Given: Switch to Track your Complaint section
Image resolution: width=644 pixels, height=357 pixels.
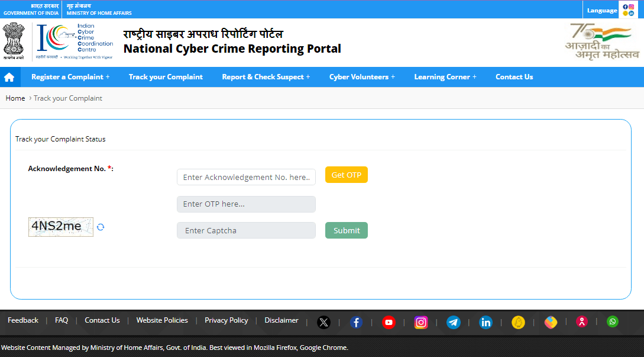Looking at the screenshot, I should (166, 76).
